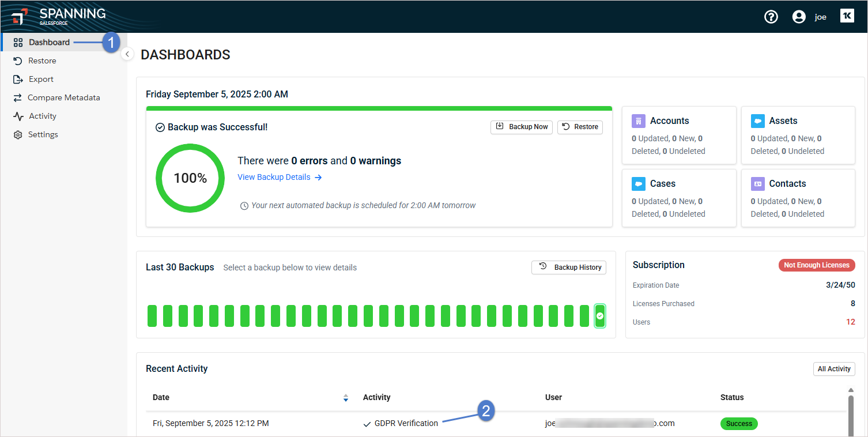
Task: Click the Contacts card icon
Action: pyautogui.click(x=757, y=184)
